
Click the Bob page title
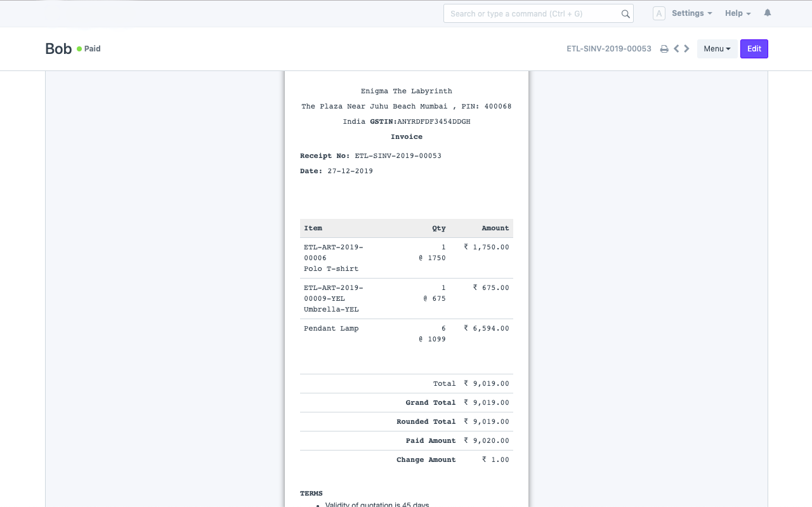(58, 49)
